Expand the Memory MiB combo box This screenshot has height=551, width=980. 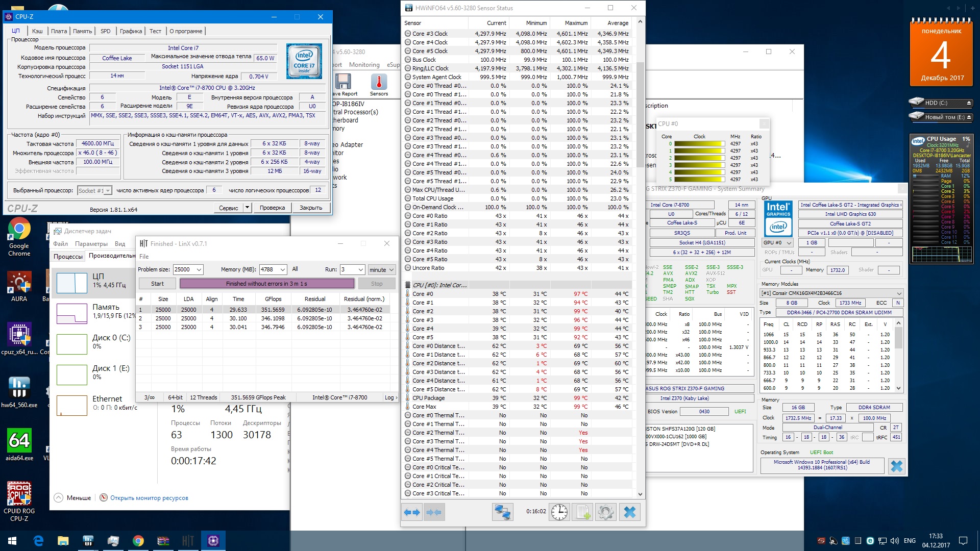[x=282, y=269]
